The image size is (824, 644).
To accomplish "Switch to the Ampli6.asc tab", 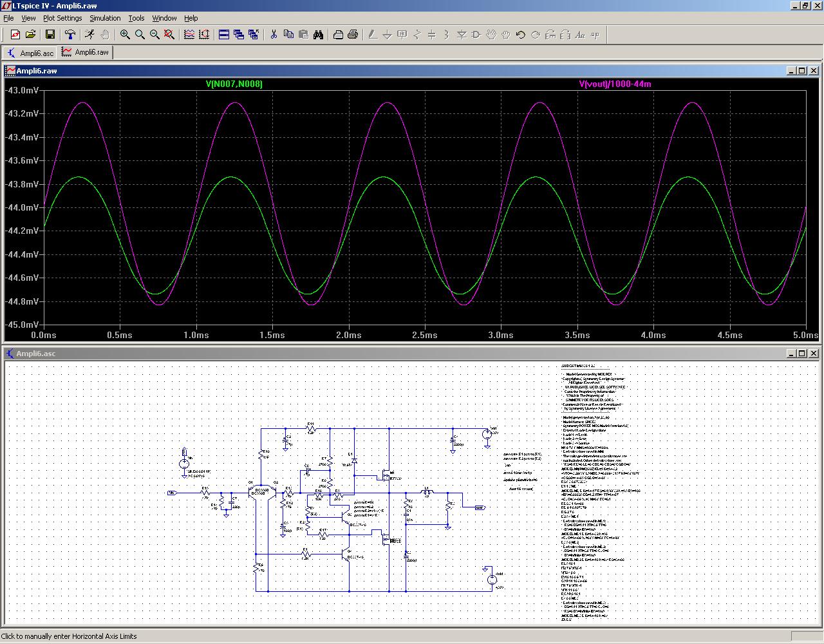I will pyautogui.click(x=30, y=53).
